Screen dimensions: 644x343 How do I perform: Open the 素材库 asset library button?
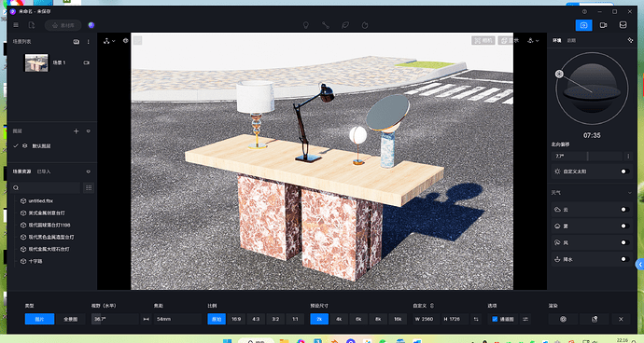pyautogui.click(x=63, y=25)
